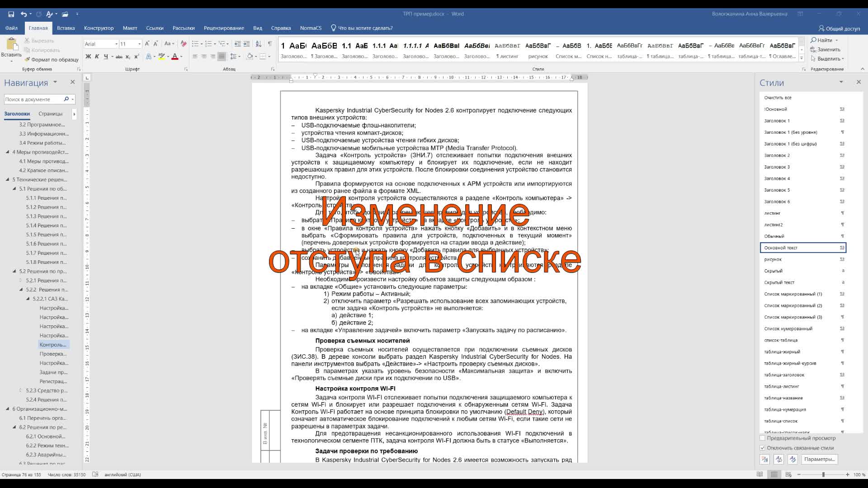The width and height of the screenshot is (868, 488).
Task: Decrease paragraph indent
Action: coord(237,44)
